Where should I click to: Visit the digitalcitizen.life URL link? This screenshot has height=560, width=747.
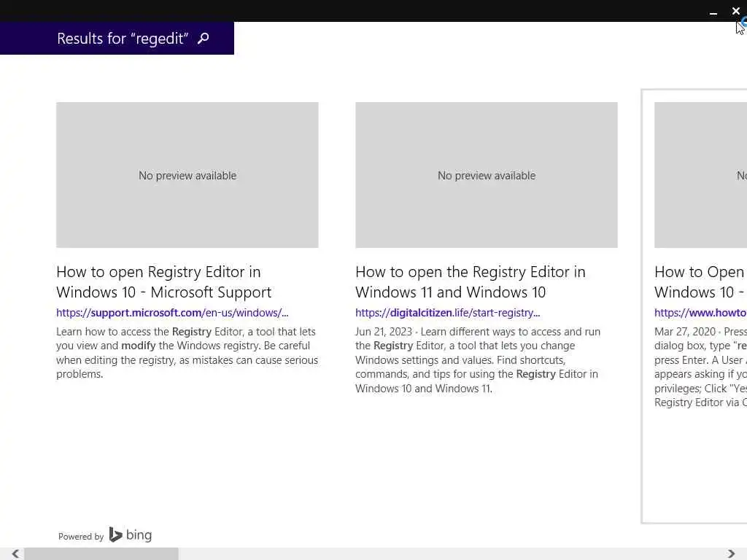pos(447,313)
